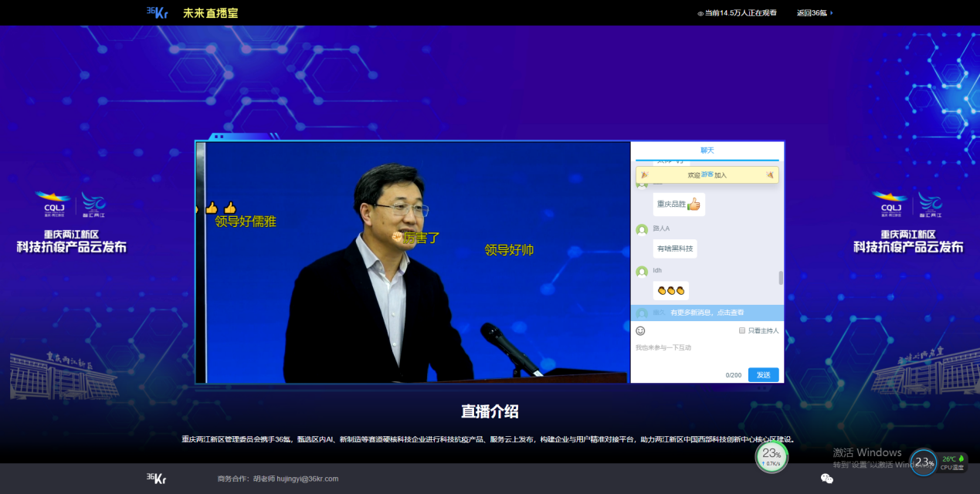The width and height of the screenshot is (980, 494).
Task: Click the footer 36Kr logo
Action: [x=157, y=479]
